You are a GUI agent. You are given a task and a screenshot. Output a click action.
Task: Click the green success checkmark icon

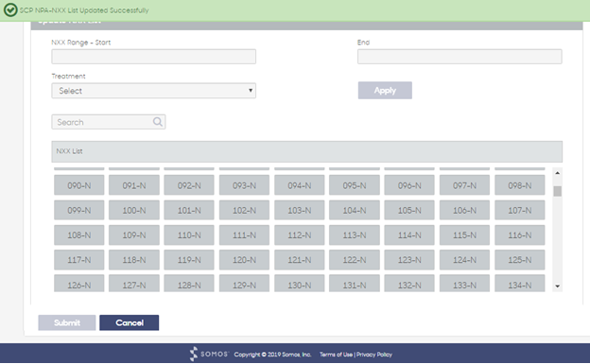10,10
